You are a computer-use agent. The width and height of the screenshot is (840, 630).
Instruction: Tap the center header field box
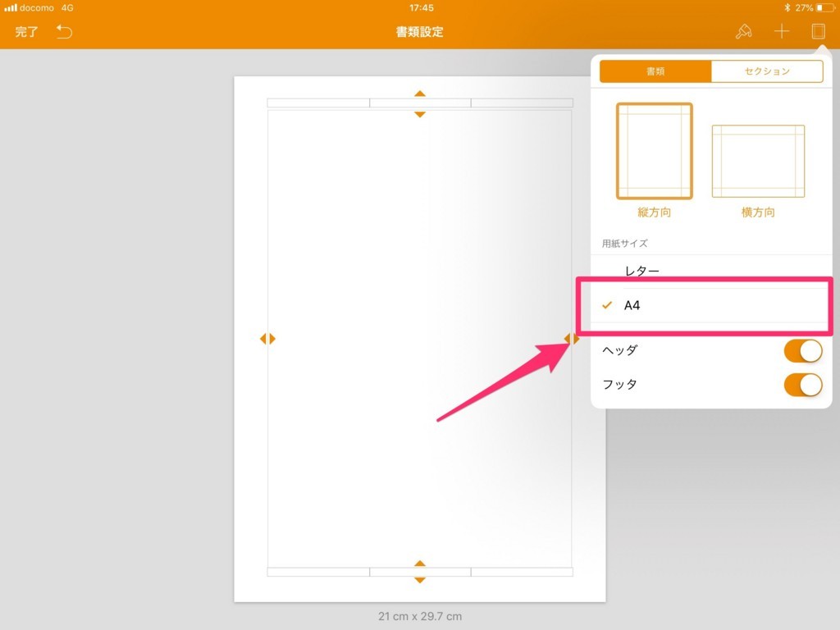pyautogui.click(x=420, y=103)
